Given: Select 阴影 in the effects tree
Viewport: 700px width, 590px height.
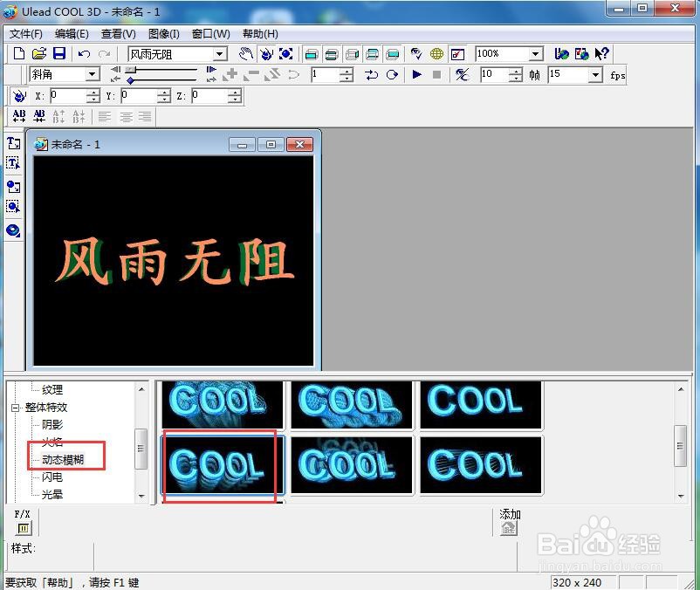Looking at the screenshot, I should click(x=52, y=424).
